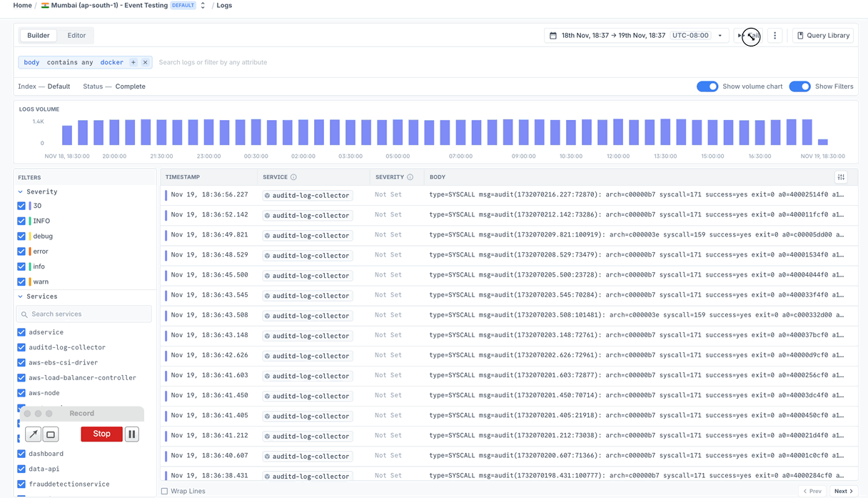The width and height of the screenshot is (868, 498).
Task: Open the table column settings icon
Action: (841, 177)
